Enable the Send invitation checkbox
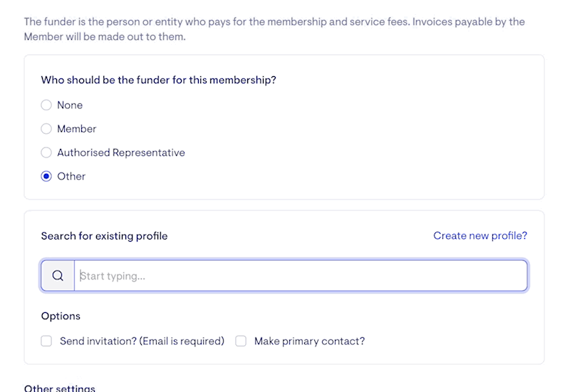The width and height of the screenshot is (570, 392). (46, 341)
